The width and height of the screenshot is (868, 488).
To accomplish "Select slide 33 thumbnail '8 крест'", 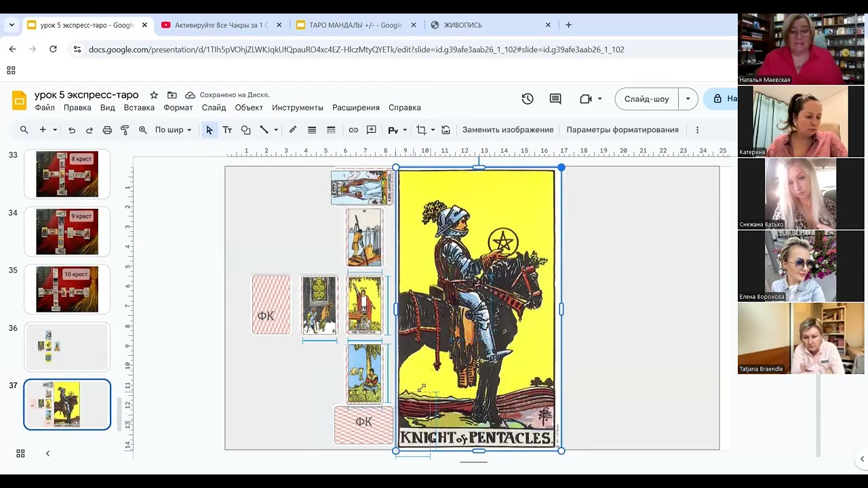I will coord(67,174).
